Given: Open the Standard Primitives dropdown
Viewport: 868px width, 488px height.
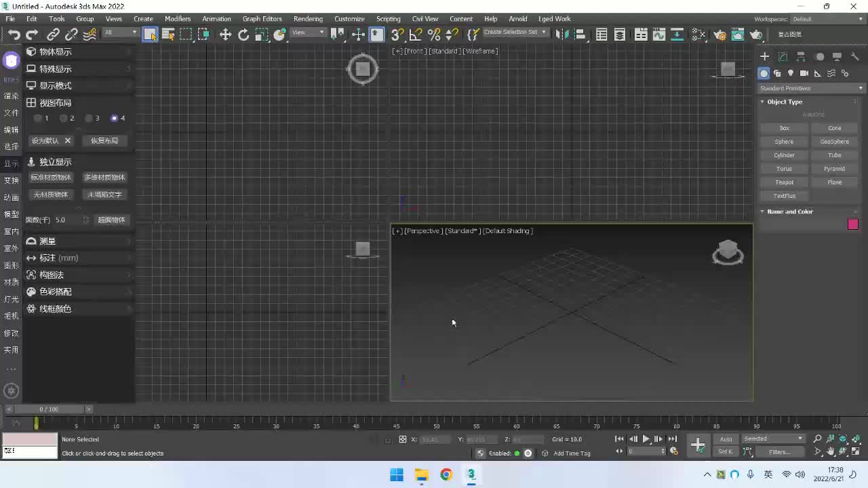Looking at the screenshot, I should click(x=811, y=88).
